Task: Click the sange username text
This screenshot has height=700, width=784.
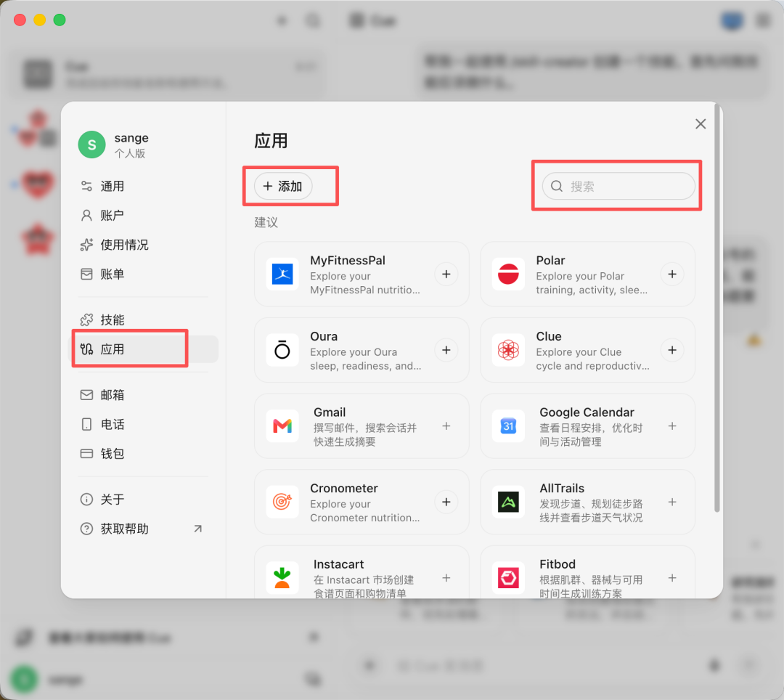Action: (131, 138)
